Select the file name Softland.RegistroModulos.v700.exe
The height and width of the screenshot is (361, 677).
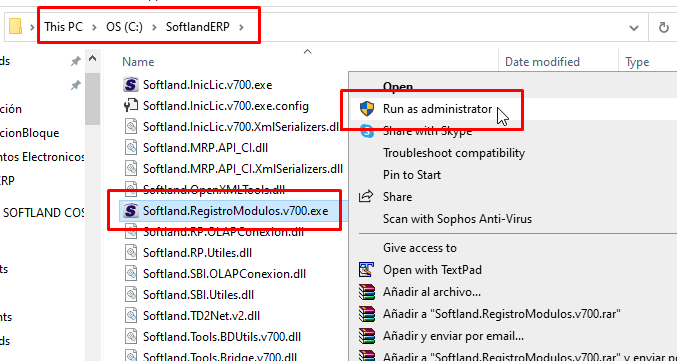coord(235,211)
